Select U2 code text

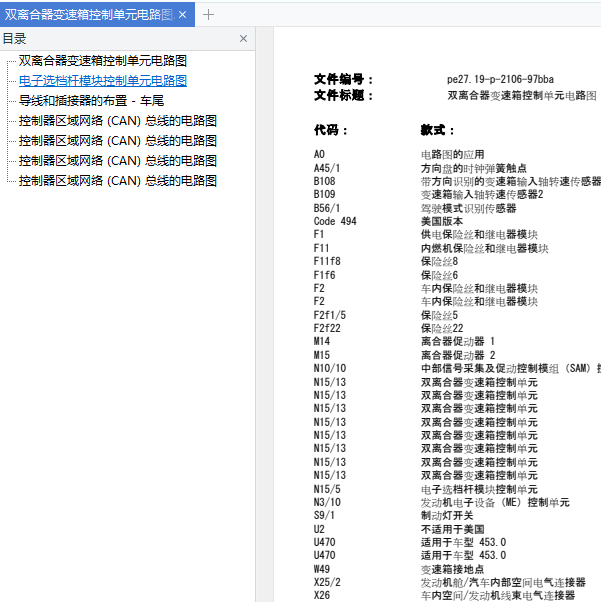319,529
